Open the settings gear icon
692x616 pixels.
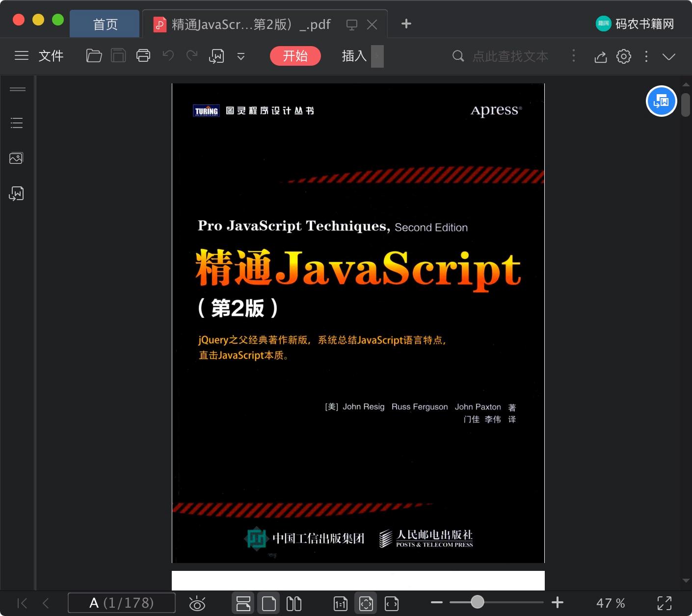(x=624, y=56)
